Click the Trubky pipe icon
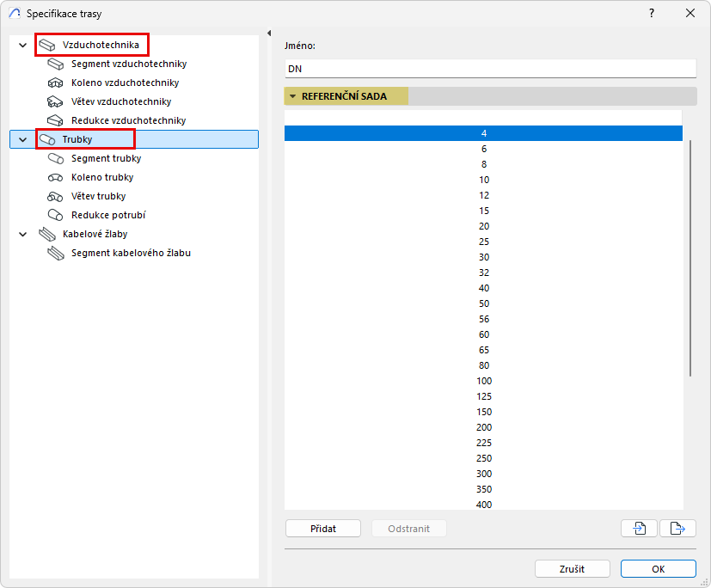Viewport: 711px width, 588px height. (x=46, y=139)
